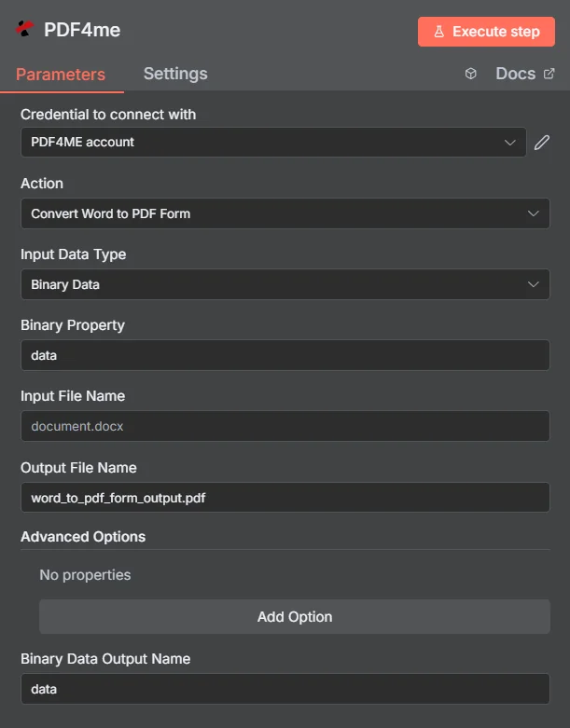Image resolution: width=570 pixels, height=728 pixels.
Task: Click the Output File Name field
Action: pyautogui.click(x=285, y=498)
